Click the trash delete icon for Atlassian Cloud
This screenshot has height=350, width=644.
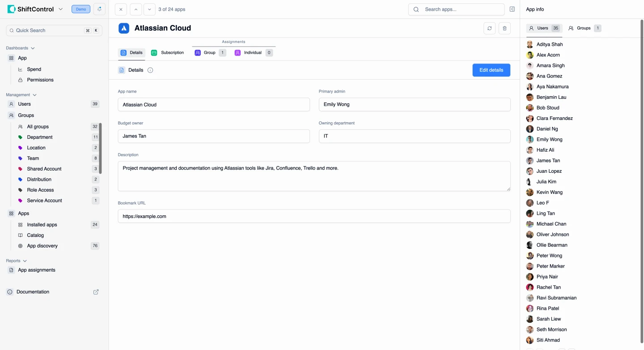(504, 28)
